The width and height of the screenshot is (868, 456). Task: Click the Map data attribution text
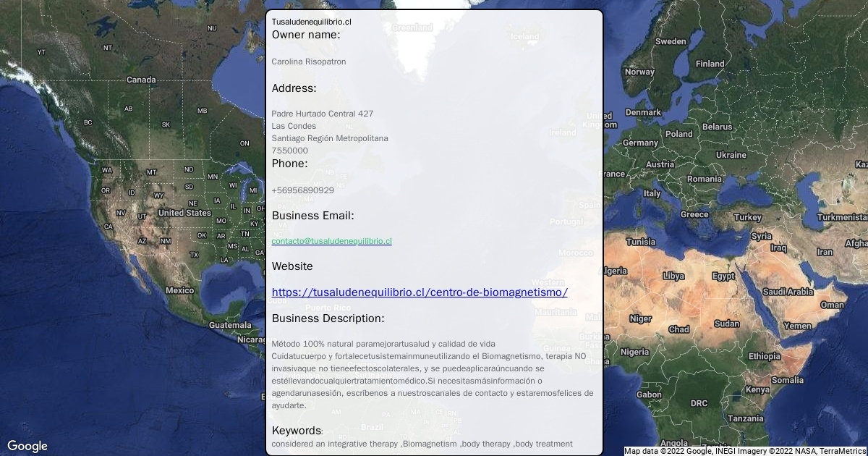pyautogui.click(x=744, y=451)
